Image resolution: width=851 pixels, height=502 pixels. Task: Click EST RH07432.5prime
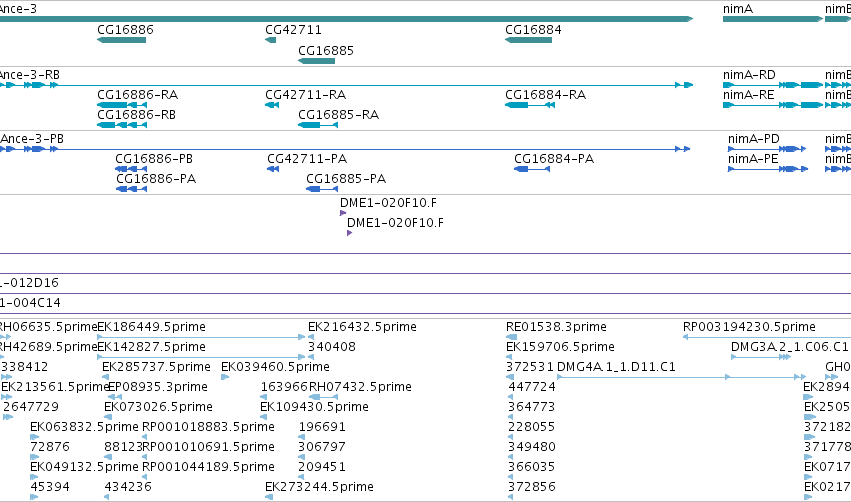323,397
